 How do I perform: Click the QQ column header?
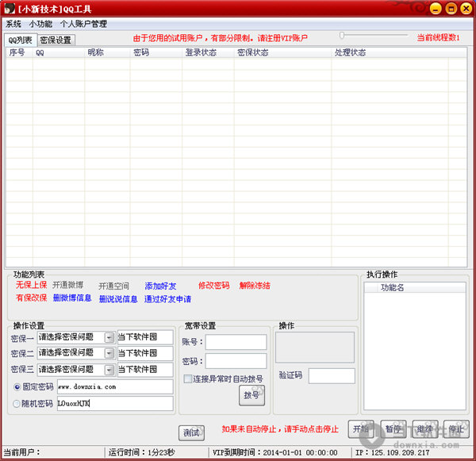(59, 52)
